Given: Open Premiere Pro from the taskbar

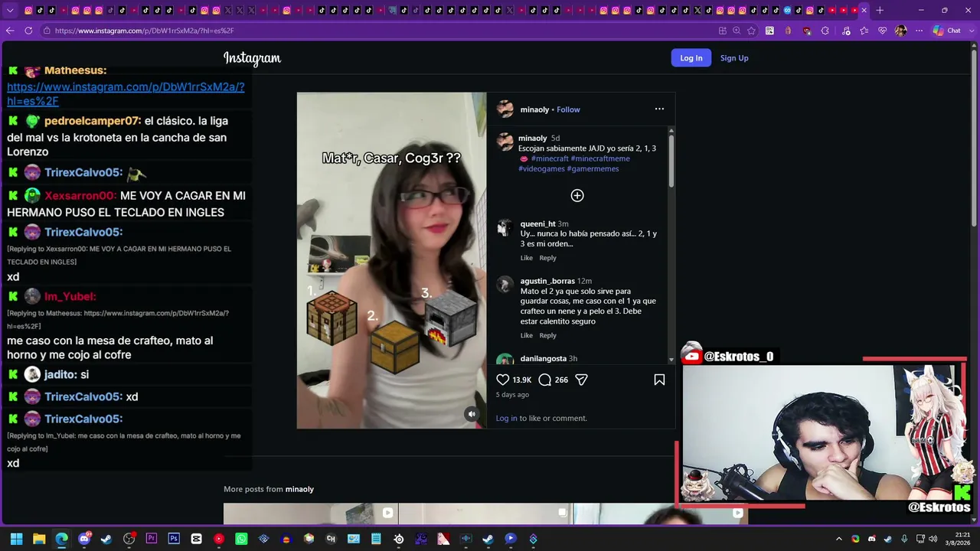Looking at the screenshot, I should (152, 539).
